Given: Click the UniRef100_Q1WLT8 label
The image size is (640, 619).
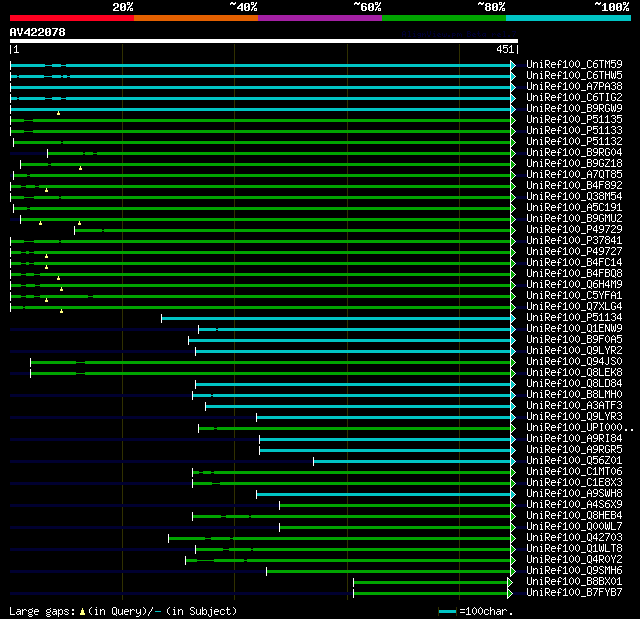Looking at the screenshot, I should point(574,549).
